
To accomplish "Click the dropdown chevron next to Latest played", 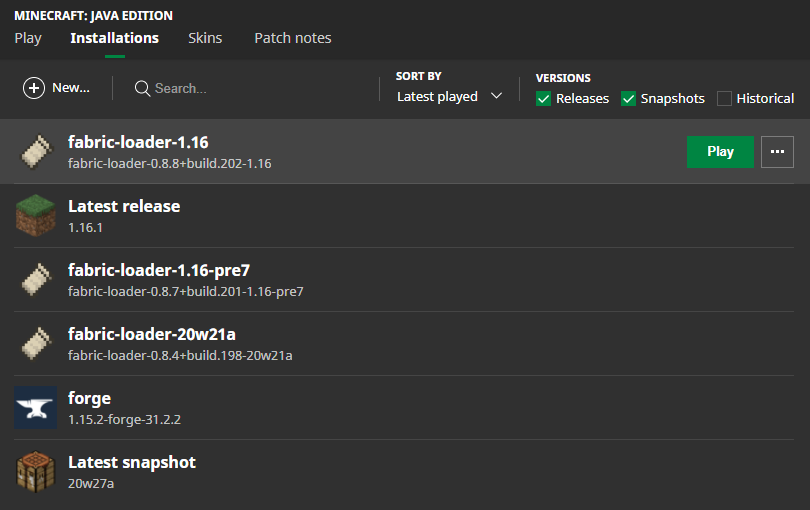I will [497, 97].
